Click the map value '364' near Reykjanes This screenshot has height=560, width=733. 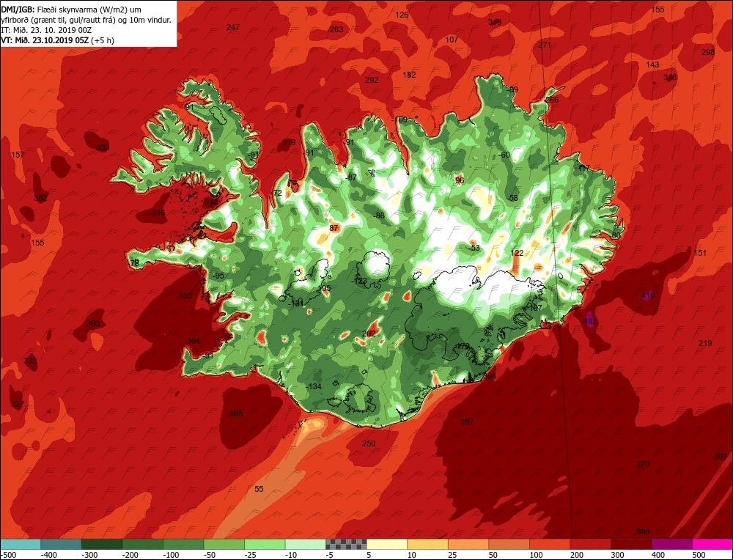pyautogui.click(x=194, y=341)
